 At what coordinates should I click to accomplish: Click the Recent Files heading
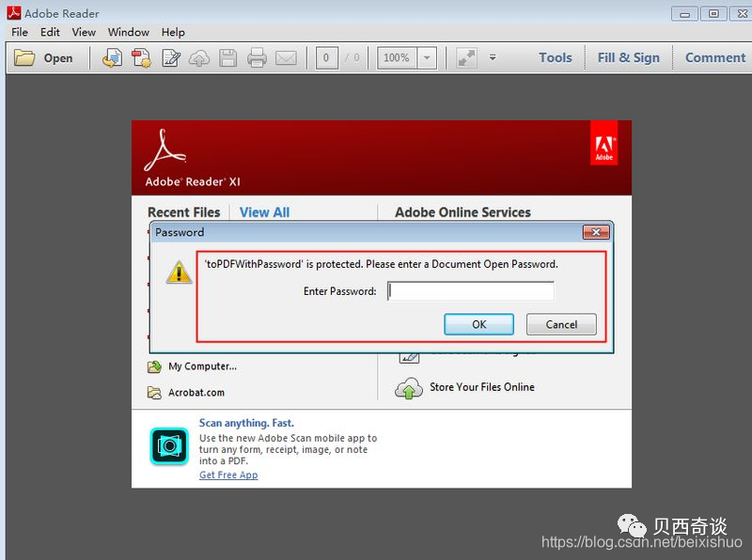184,212
